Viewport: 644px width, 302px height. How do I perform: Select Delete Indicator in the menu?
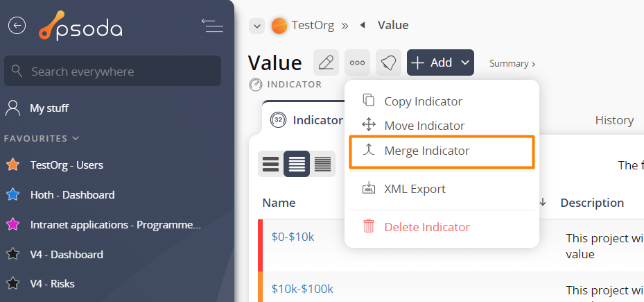(426, 227)
